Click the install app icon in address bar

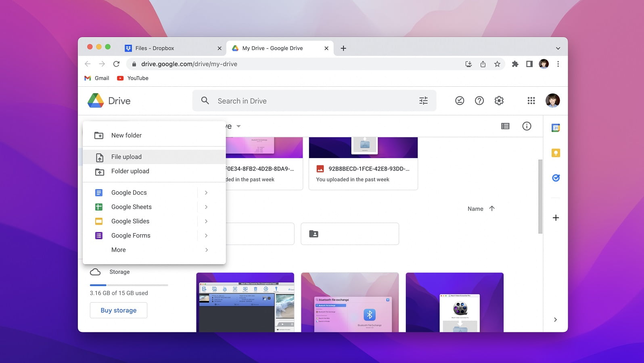tap(468, 64)
